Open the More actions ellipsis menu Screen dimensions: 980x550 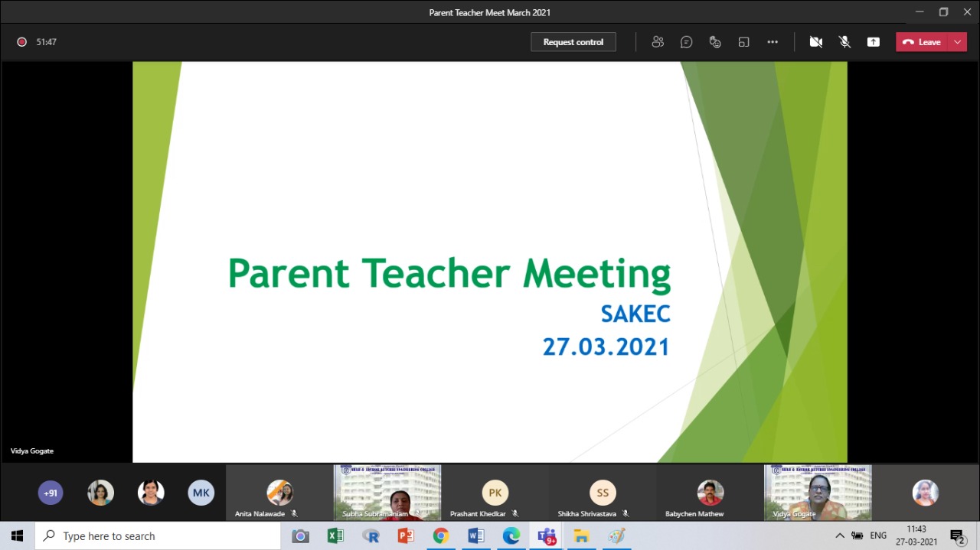coord(773,42)
